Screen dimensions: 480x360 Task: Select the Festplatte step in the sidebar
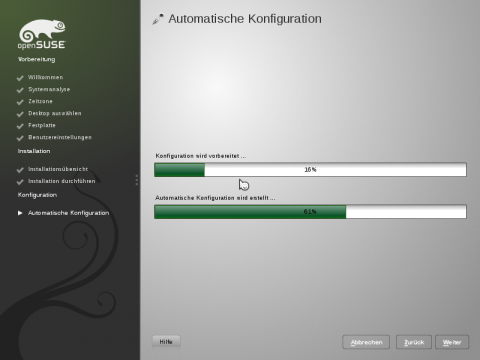[42, 125]
